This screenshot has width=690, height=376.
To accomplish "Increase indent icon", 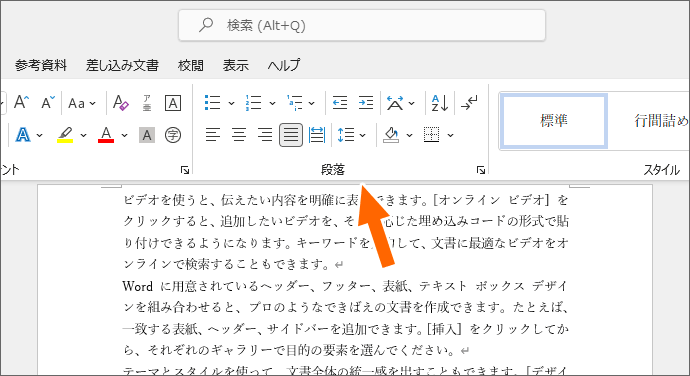I will click(366, 103).
